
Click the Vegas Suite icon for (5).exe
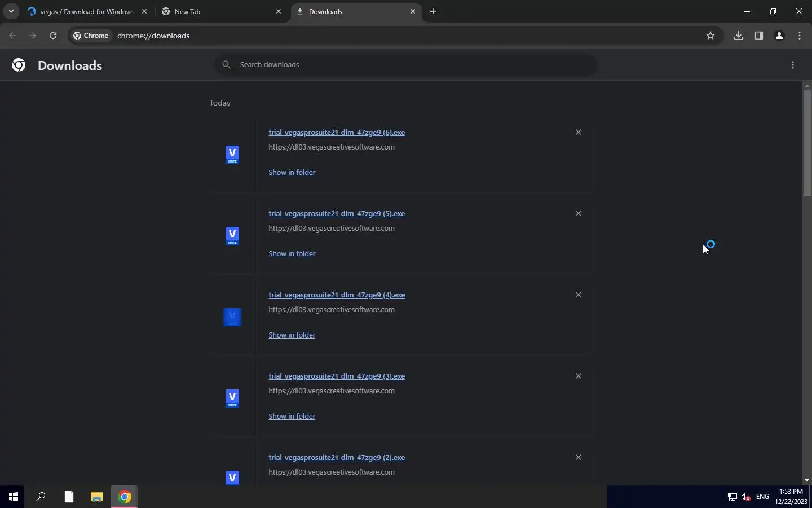click(x=232, y=236)
